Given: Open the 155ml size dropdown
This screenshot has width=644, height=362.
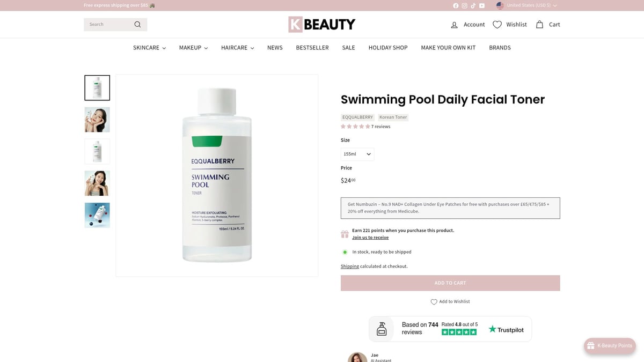Looking at the screenshot, I should 356,154.
